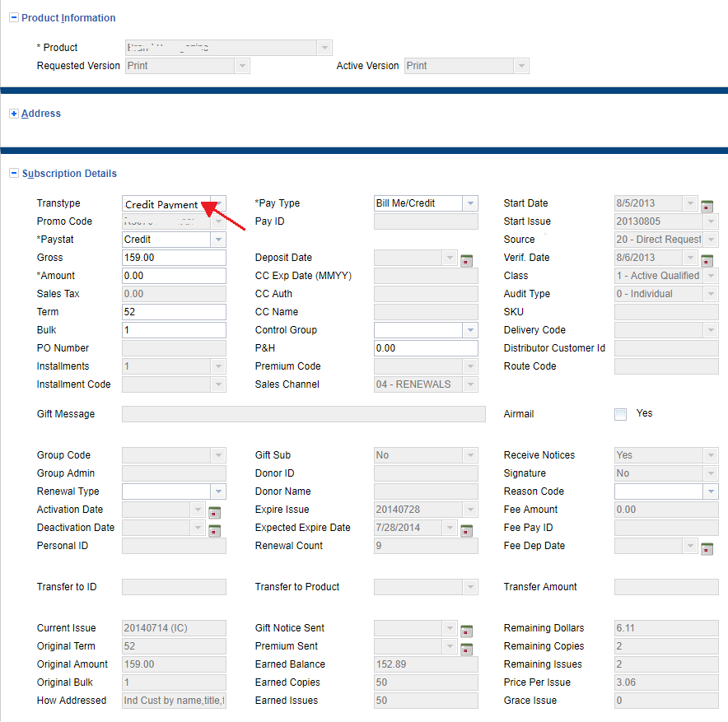
Task: Expand the Address section
Action: coord(14,114)
